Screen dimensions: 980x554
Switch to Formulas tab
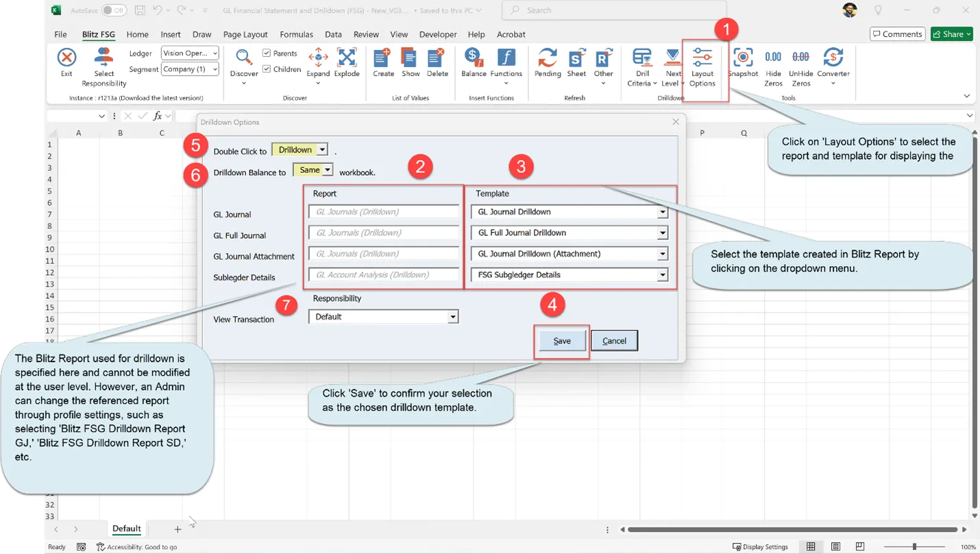click(x=296, y=34)
